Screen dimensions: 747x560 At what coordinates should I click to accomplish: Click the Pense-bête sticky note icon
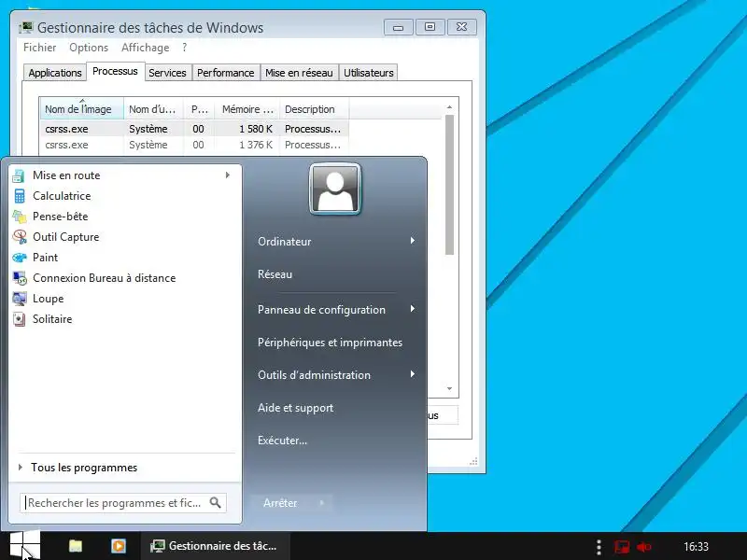pos(19,217)
